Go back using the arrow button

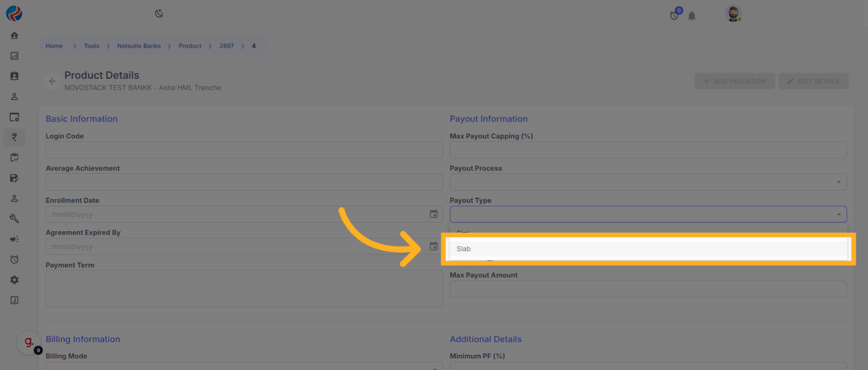click(52, 81)
